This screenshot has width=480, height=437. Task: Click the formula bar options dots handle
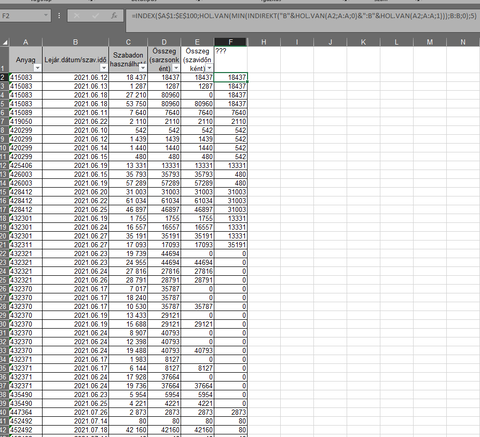[x=59, y=16]
